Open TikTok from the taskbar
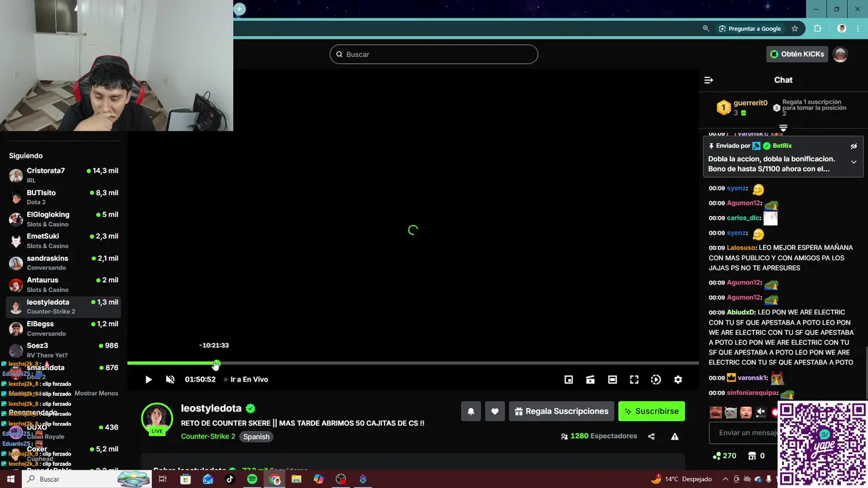 pos(230,479)
